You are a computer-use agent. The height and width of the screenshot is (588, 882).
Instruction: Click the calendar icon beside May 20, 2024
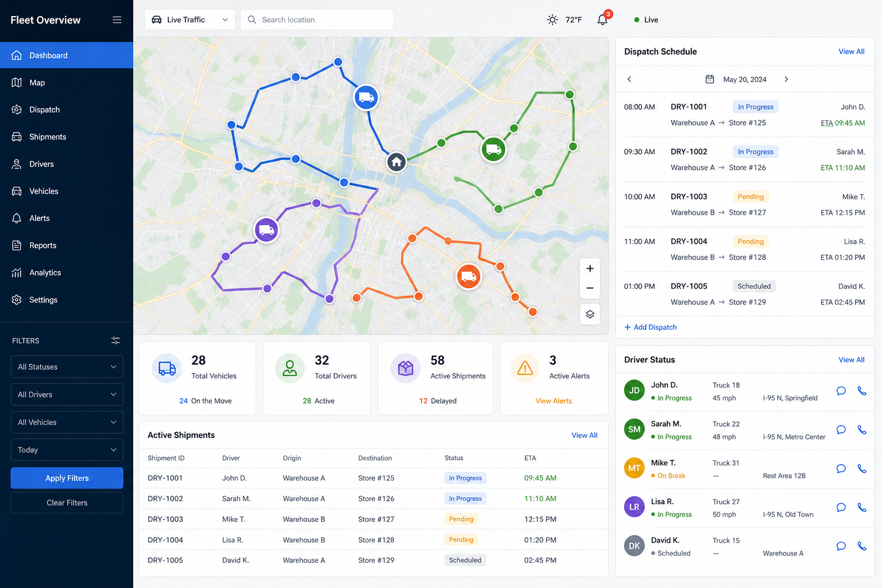710,79
